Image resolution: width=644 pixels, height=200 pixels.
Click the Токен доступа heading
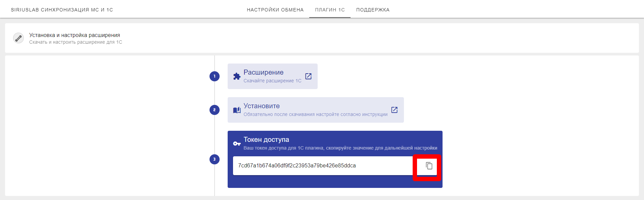point(266,139)
